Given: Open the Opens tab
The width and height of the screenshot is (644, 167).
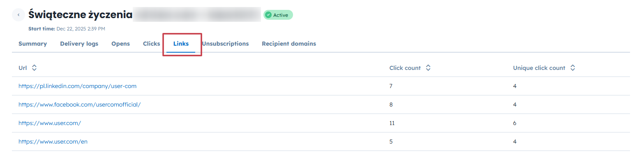Looking at the screenshot, I should point(120,44).
